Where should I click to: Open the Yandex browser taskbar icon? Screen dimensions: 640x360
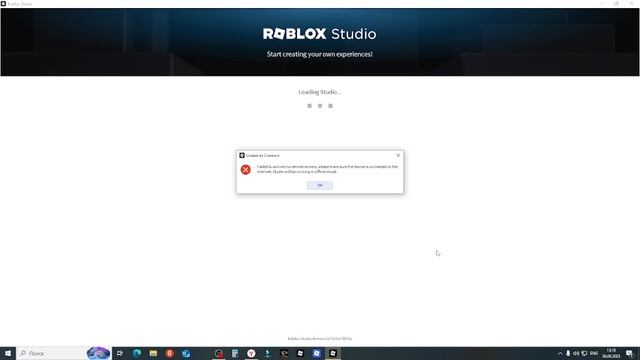[x=251, y=353]
